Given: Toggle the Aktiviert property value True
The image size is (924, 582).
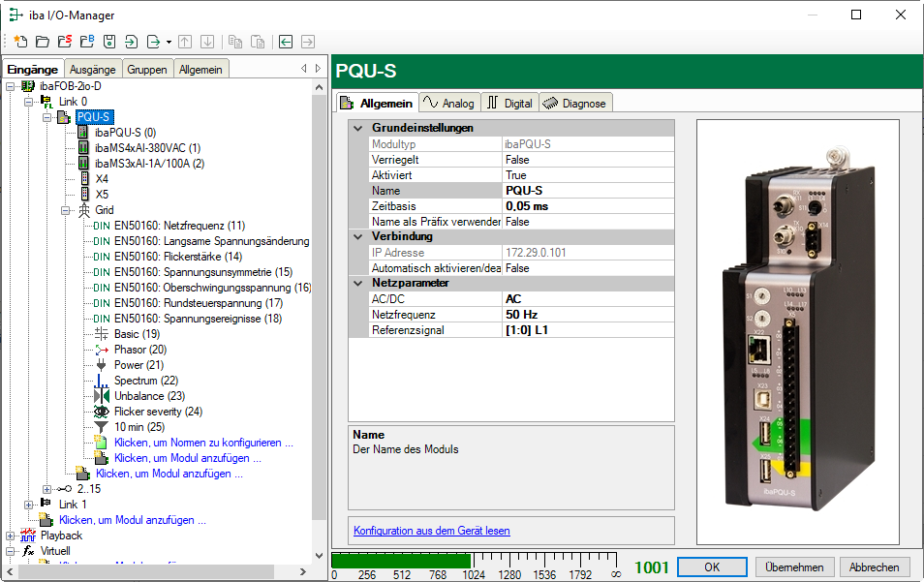Looking at the screenshot, I should click(x=587, y=175).
